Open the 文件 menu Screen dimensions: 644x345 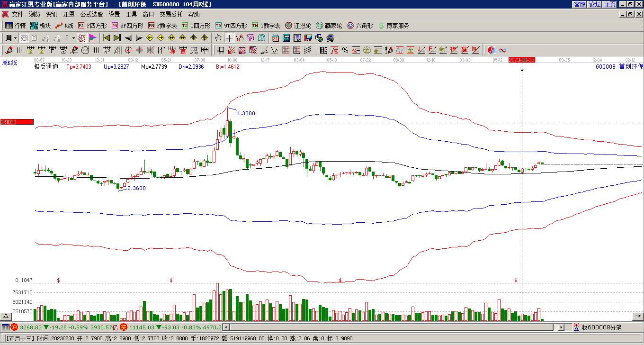(x=18, y=15)
